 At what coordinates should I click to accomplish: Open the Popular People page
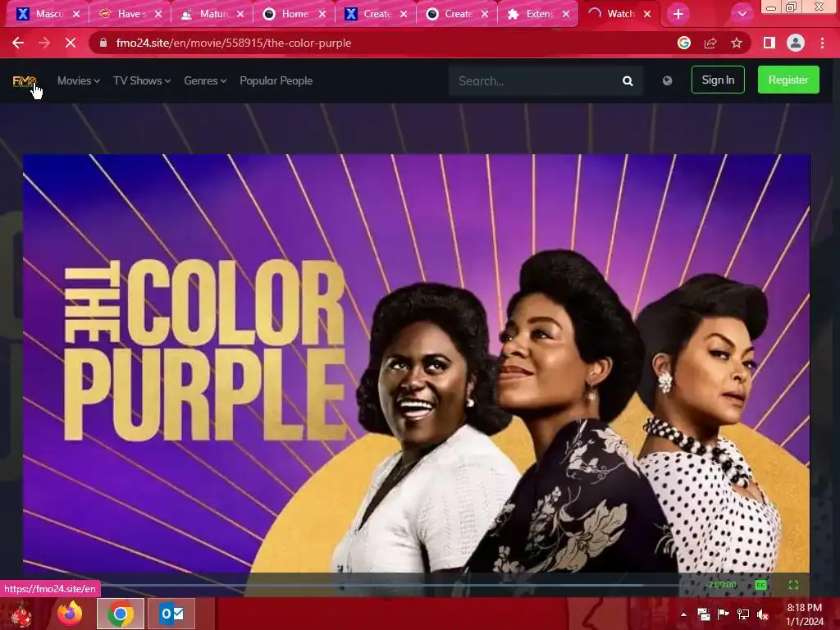pos(276,81)
